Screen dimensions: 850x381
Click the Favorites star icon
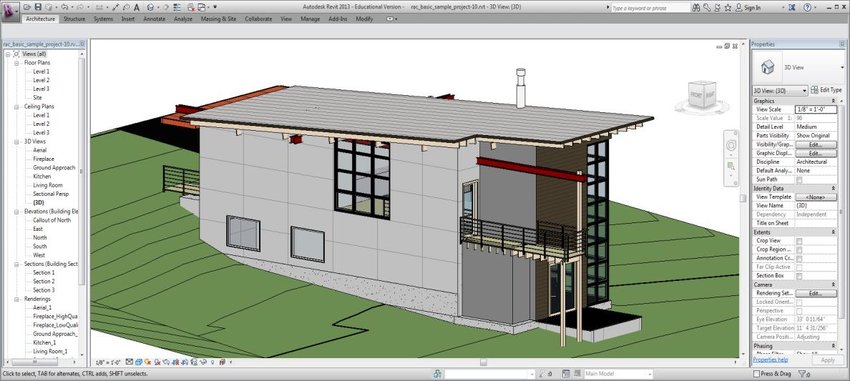pos(727,8)
